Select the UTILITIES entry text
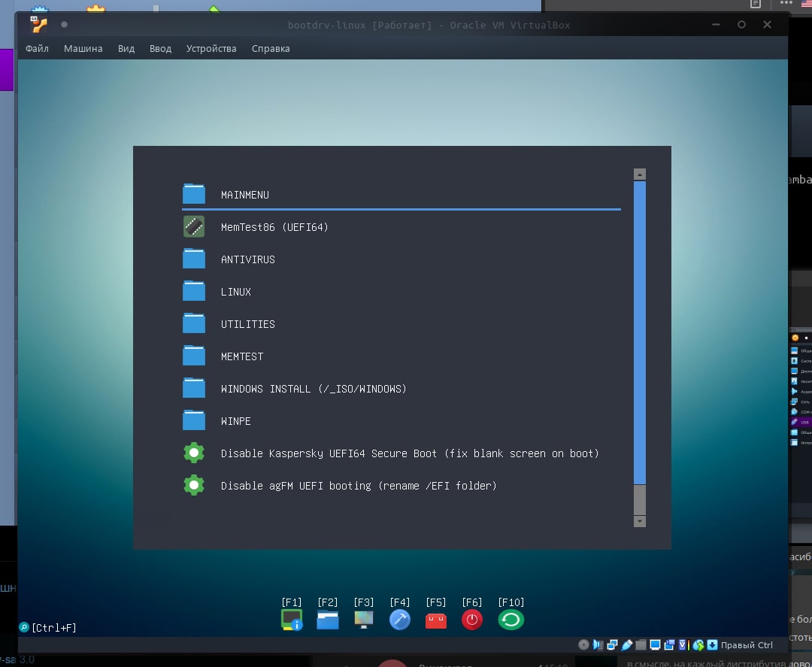 (x=248, y=324)
